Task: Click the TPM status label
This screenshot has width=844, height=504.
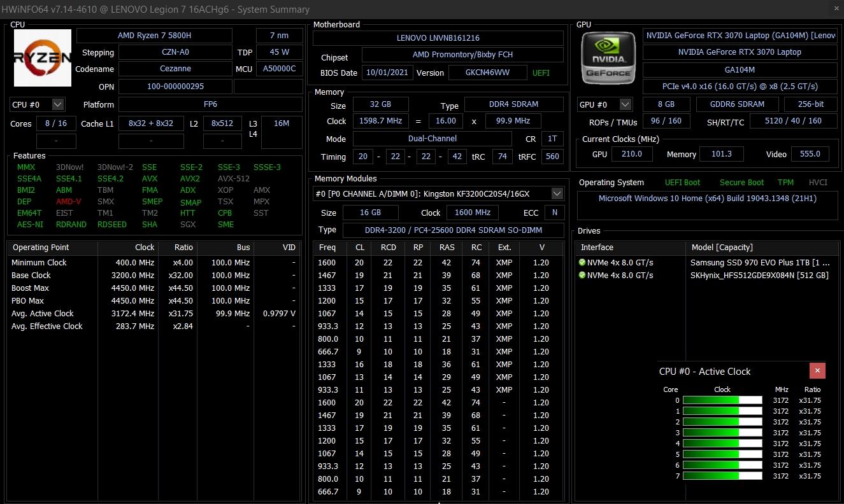Action: point(786,183)
